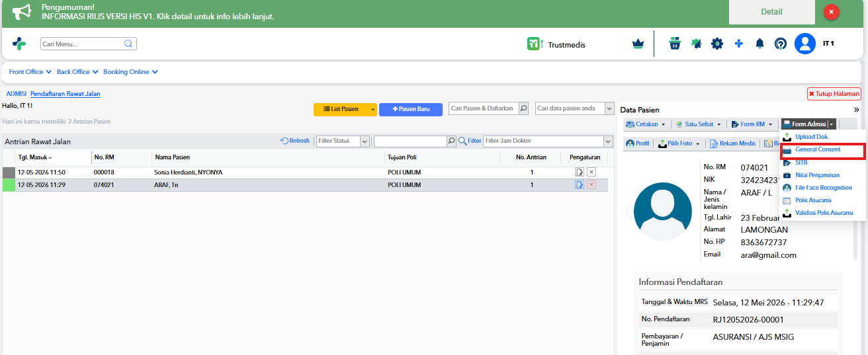This screenshot has width=868, height=355.
Task: Click the List Pasien button
Action: 341,109
